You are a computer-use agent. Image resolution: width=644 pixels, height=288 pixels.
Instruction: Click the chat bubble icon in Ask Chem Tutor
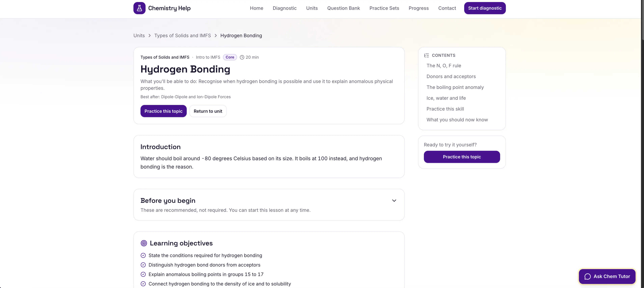587,277
